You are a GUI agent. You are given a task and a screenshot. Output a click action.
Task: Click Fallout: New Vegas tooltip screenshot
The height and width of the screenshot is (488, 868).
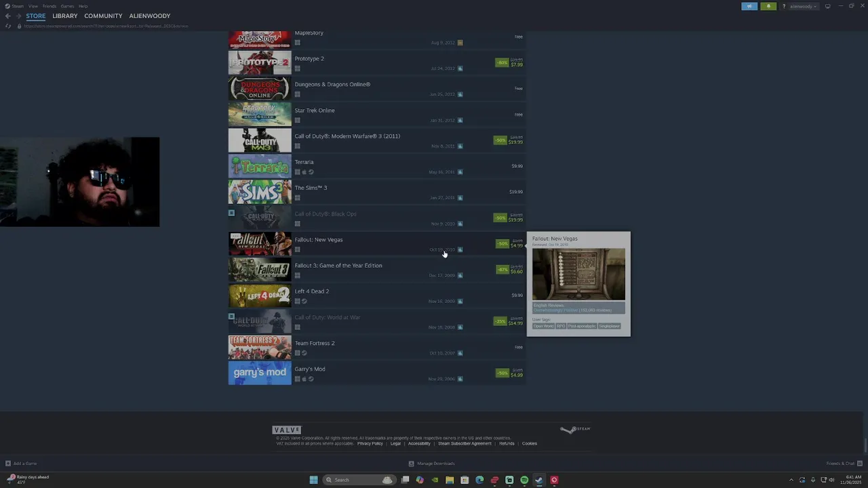tap(578, 274)
